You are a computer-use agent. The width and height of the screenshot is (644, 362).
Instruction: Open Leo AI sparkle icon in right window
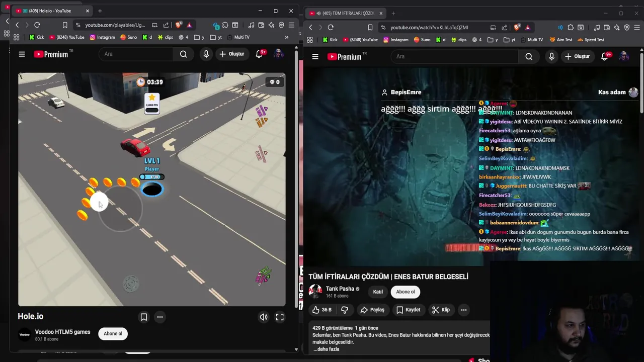tap(617, 27)
